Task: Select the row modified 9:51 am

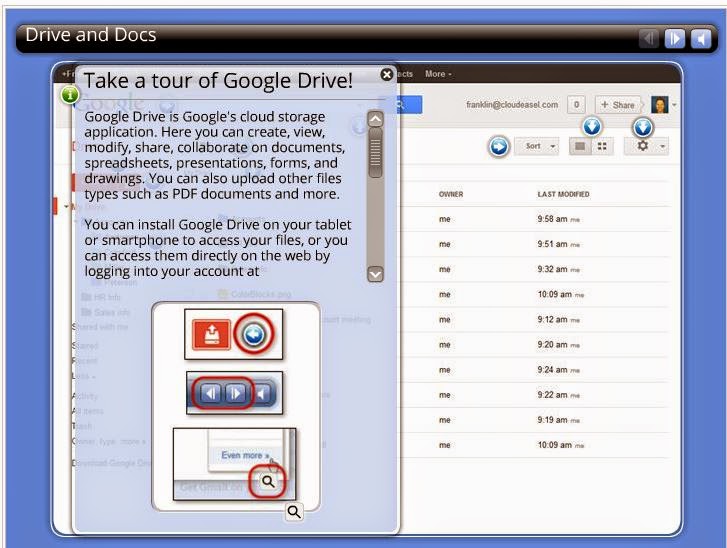Action: (536, 244)
